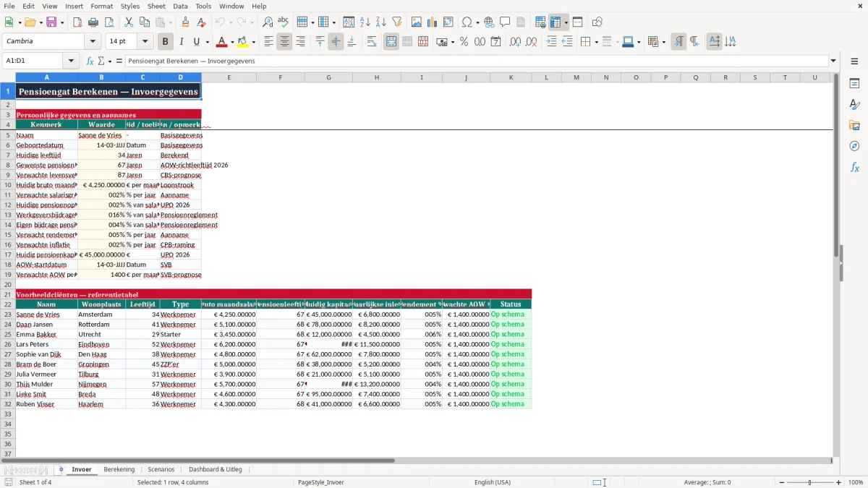868x488 pixels.
Task: Run Spelling check icon
Action: 283,22
